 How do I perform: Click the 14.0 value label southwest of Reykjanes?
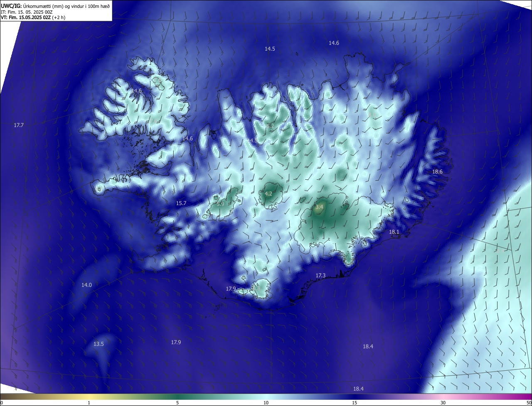click(x=86, y=285)
